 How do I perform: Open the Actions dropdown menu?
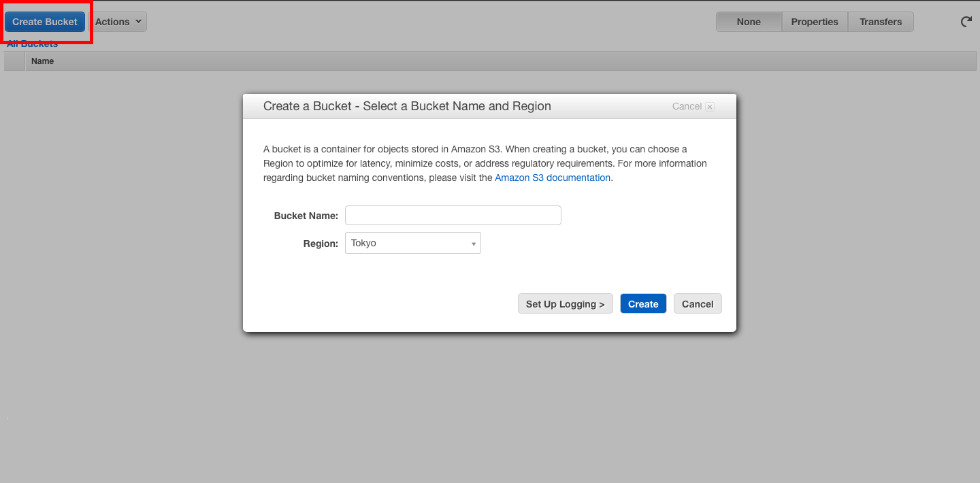point(118,22)
